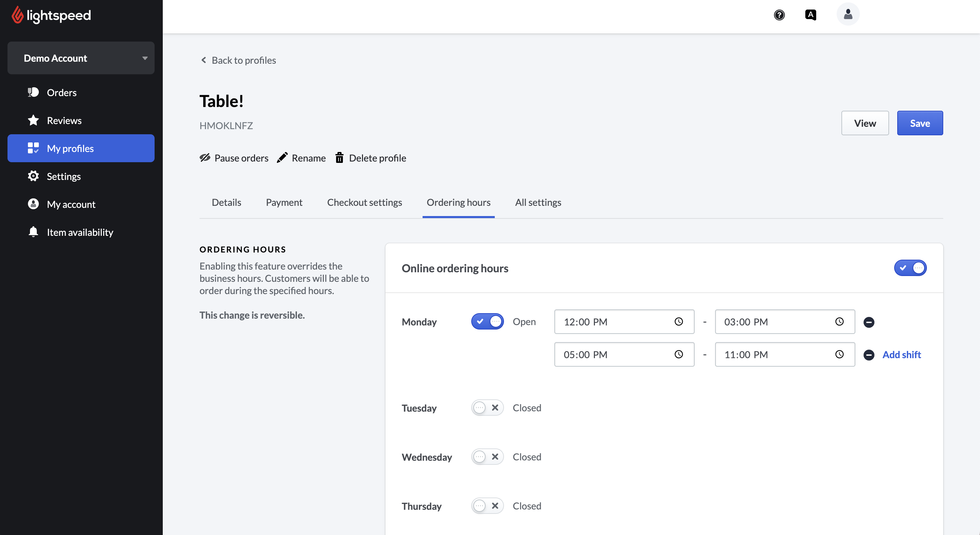
Task: Open the language translation icon
Action: click(810, 15)
